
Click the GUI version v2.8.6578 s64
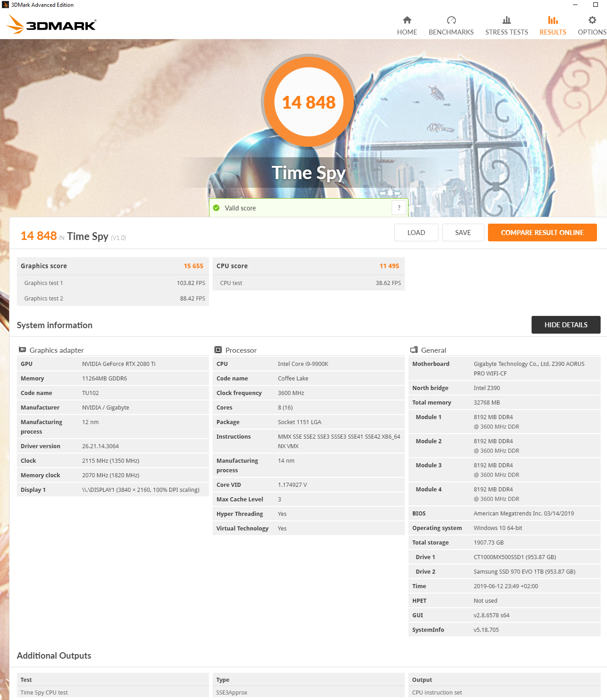492,615
